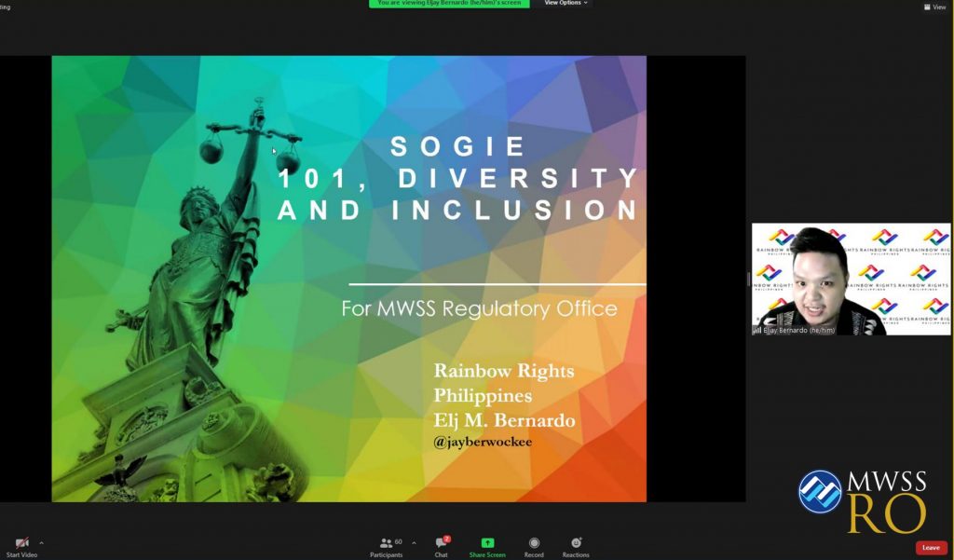Image resolution: width=954 pixels, height=560 pixels.
Task: Click the "SOGIE 101, DIVERSITY AND INCLUSION" slide title
Action: [458, 178]
